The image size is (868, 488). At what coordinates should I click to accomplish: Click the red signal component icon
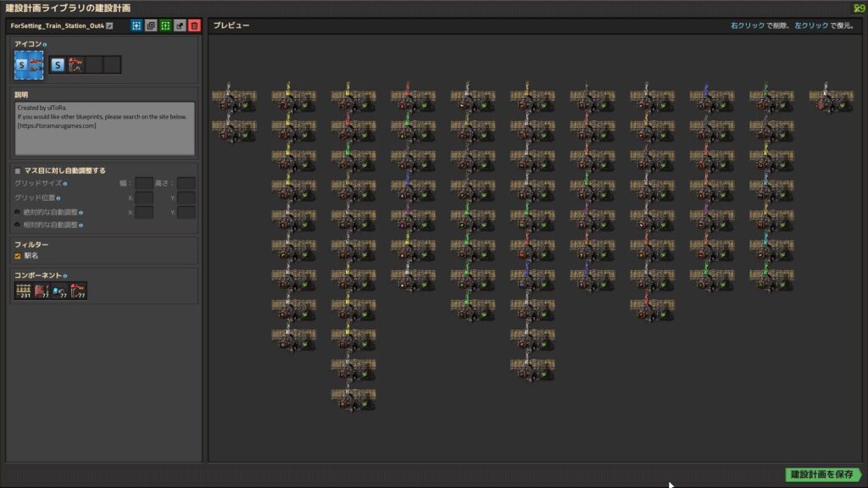pos(42,291)
